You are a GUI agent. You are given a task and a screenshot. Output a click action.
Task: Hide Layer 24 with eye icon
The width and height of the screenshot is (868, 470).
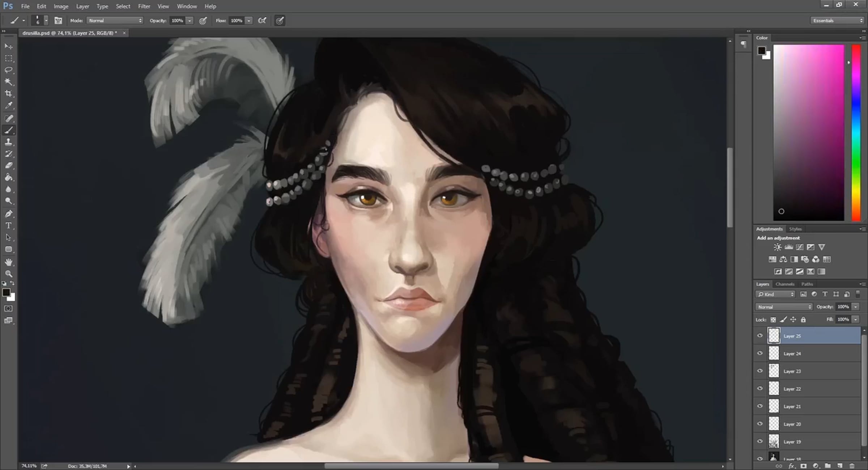[x=760, y=353]
